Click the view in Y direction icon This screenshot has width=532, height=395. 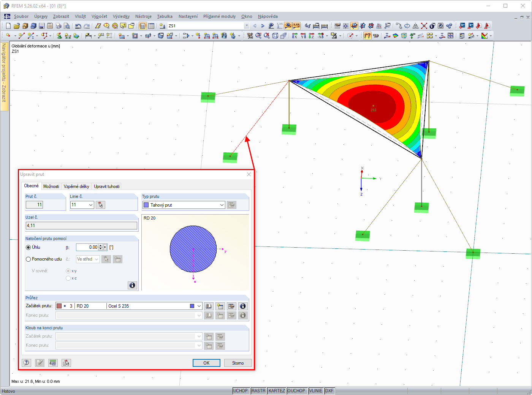[303, 36]
